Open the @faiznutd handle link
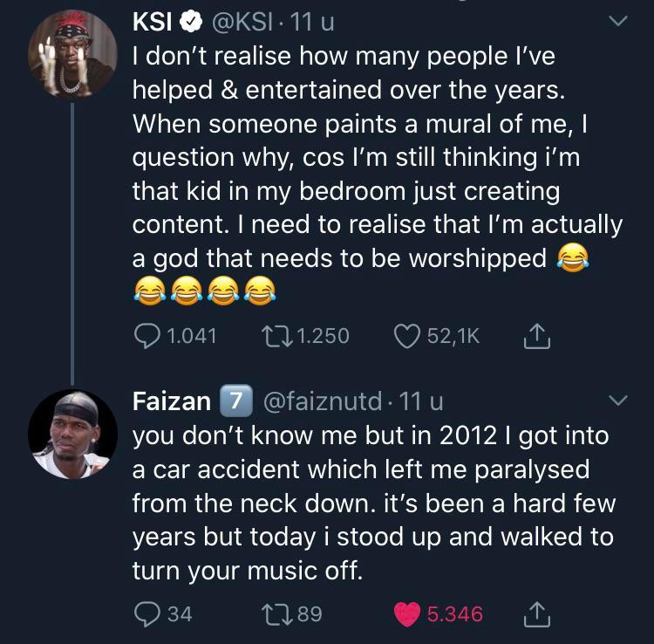 [322, 401]
